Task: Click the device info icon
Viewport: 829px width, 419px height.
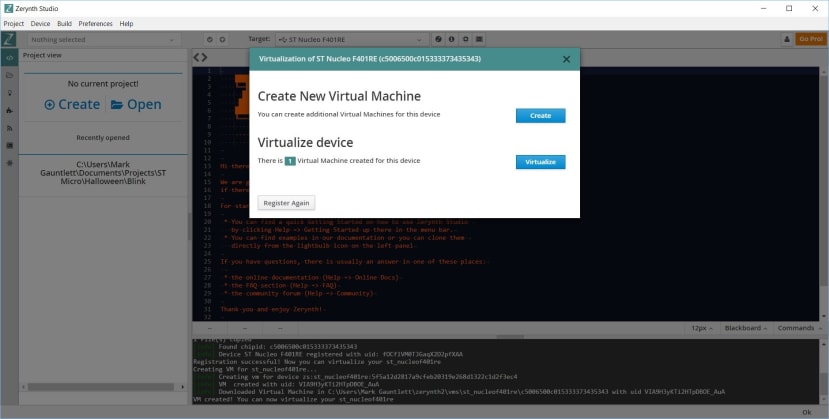Action: click(452, 40)
